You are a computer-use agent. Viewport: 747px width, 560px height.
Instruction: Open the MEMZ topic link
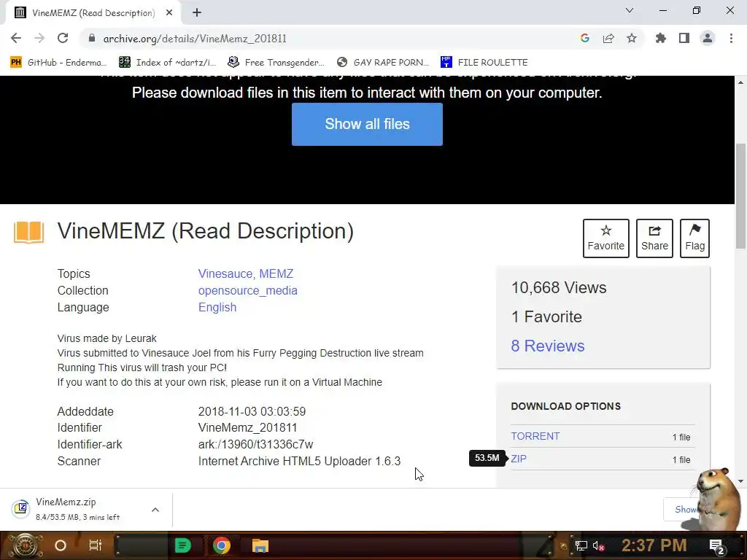tap(276, 274)
